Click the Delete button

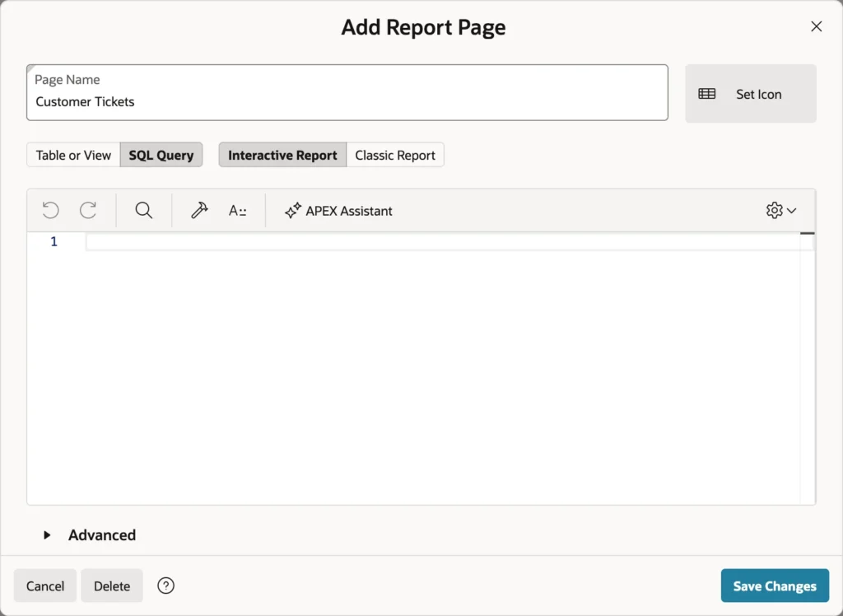pyautogui.click(x=112, y=586)
